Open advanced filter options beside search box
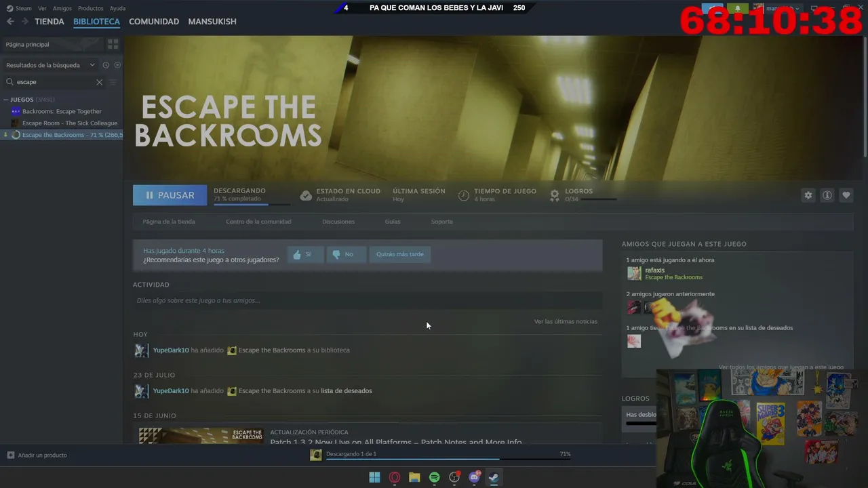This screenshot has width=868, height=488. (x=113, y=82)
